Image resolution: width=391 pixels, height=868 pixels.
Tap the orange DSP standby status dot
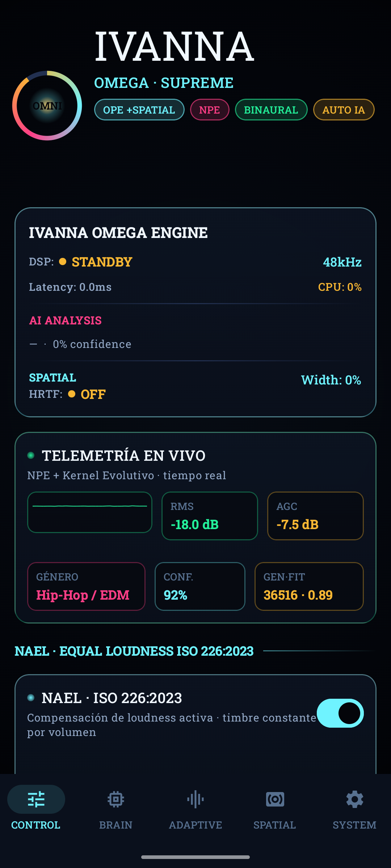click(63, 261)
